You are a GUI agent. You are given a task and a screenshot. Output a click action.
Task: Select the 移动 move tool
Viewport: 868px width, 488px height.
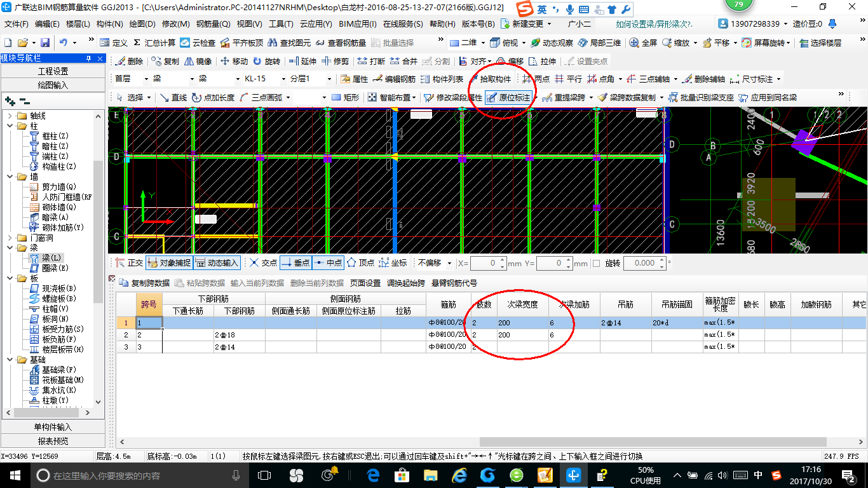234,61
